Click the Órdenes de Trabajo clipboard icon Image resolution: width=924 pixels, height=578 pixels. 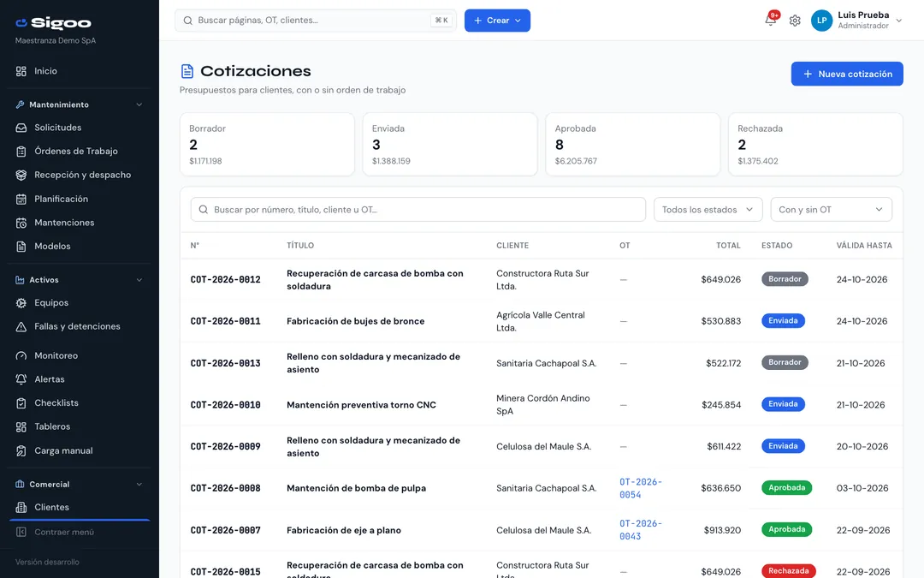pyautogui.click(x=21, y=151)
